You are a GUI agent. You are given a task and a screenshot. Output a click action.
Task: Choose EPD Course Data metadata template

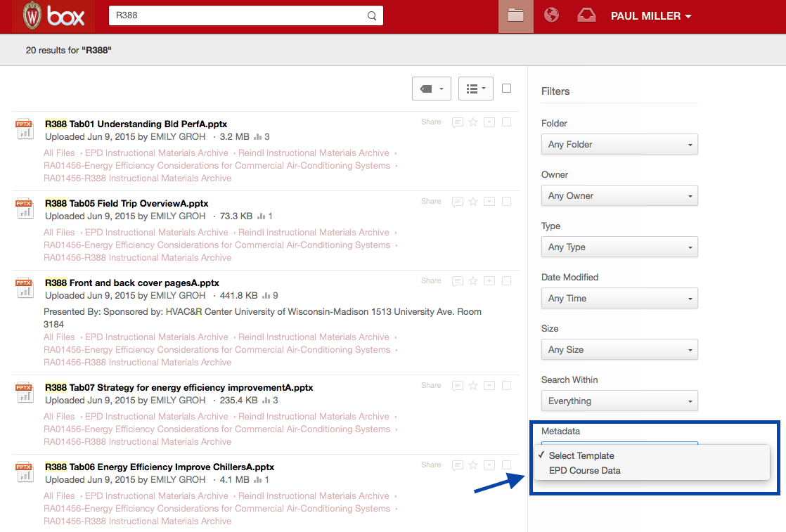click(x=652, y=470)
